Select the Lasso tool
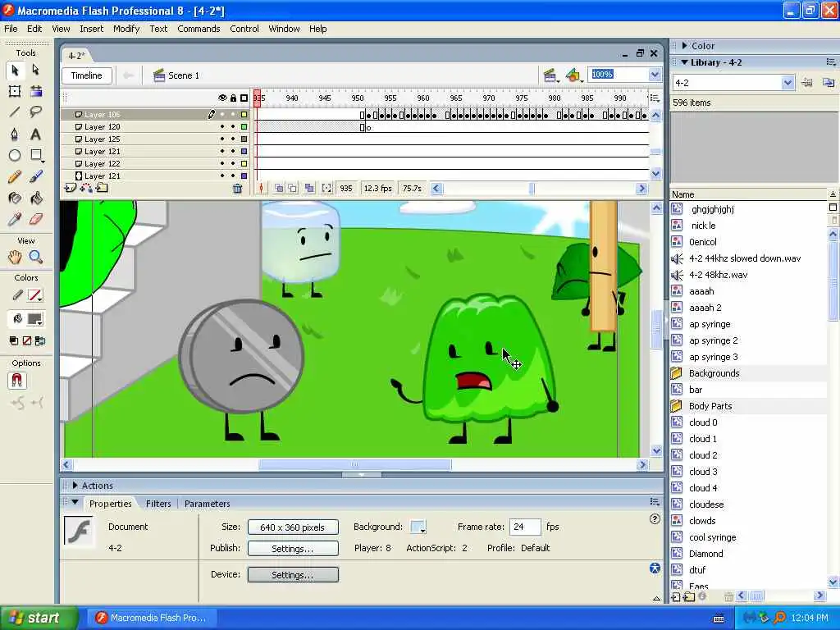840x630 pixels. click(36, 112)
